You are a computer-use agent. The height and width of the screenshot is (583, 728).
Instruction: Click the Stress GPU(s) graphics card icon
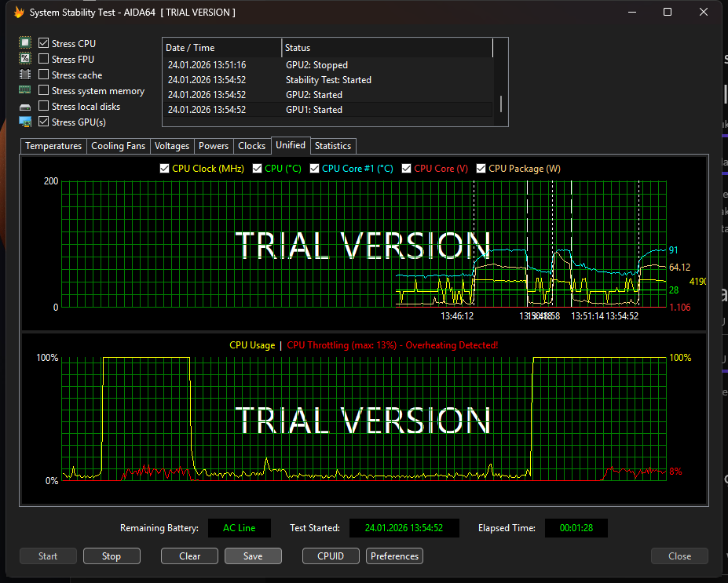pos(24,122)
